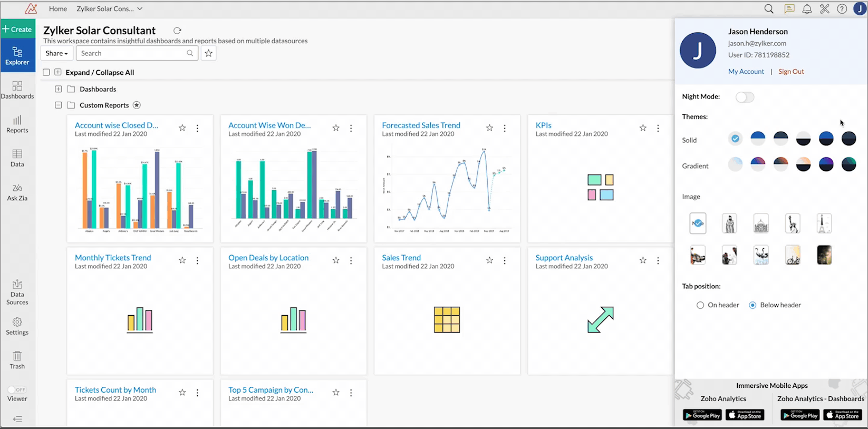Open more options for Open Deals by Location
Image resolution: width=868 pixels, height=429 pixels.
tap(351, 260)
